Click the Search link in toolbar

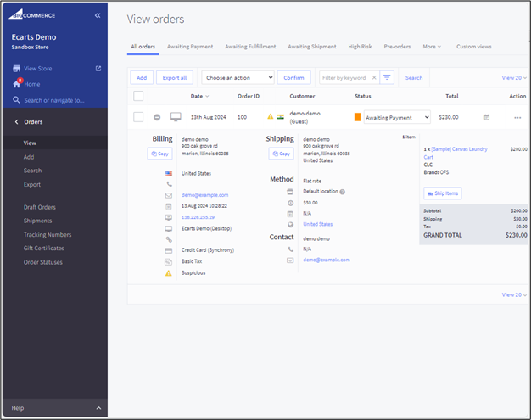click(x=414, y=77)
